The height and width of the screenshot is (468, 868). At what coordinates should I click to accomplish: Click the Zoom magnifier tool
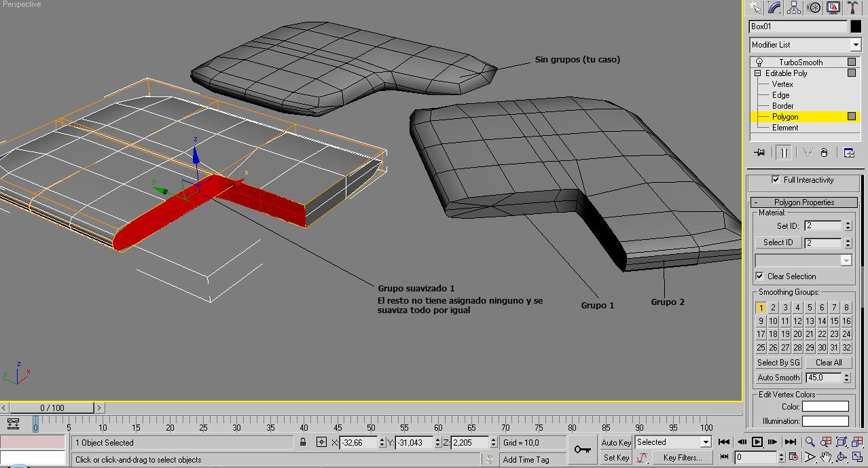pyautogui.click(x=810, y=442)
